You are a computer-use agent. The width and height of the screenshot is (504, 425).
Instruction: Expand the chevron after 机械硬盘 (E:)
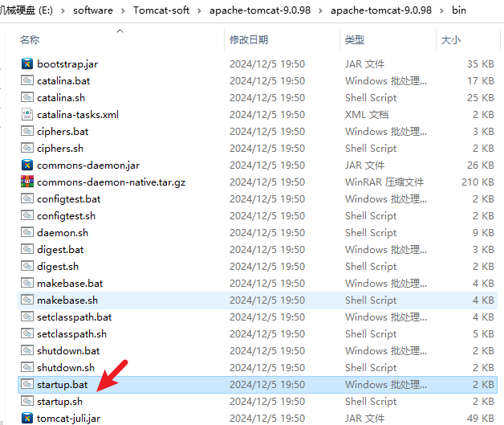(63, 10)
